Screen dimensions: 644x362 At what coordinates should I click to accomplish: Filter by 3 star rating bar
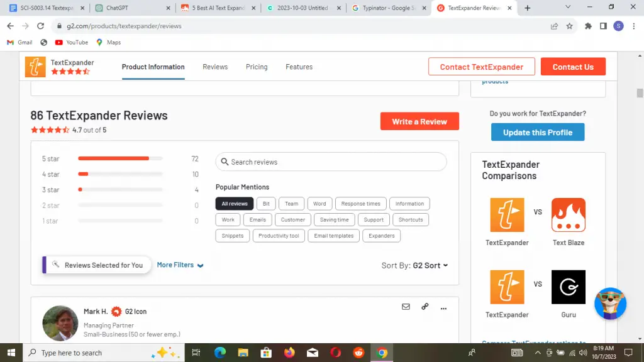click(x=120, y=190)
